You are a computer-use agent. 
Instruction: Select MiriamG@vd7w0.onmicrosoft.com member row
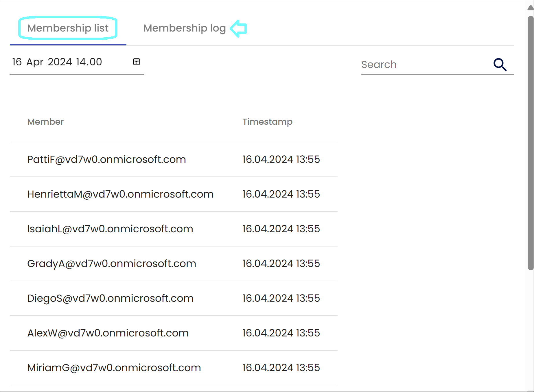(174, 368)
